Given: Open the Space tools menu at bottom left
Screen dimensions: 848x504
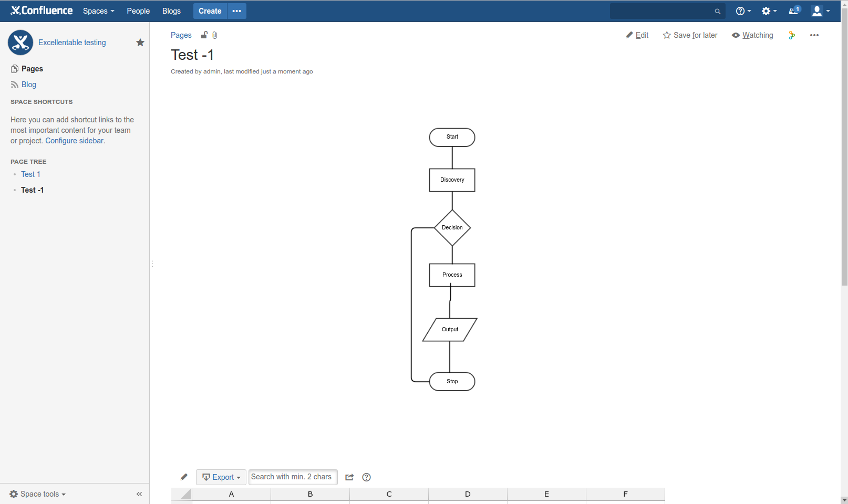Looking at the screenshot, I should pyautogui.click(x=37, y=494).
